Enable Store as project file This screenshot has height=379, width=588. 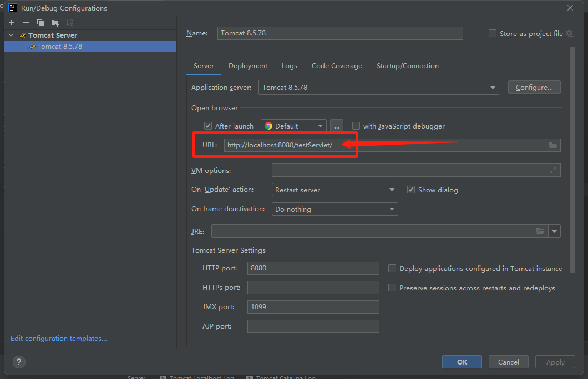point(493,33)
